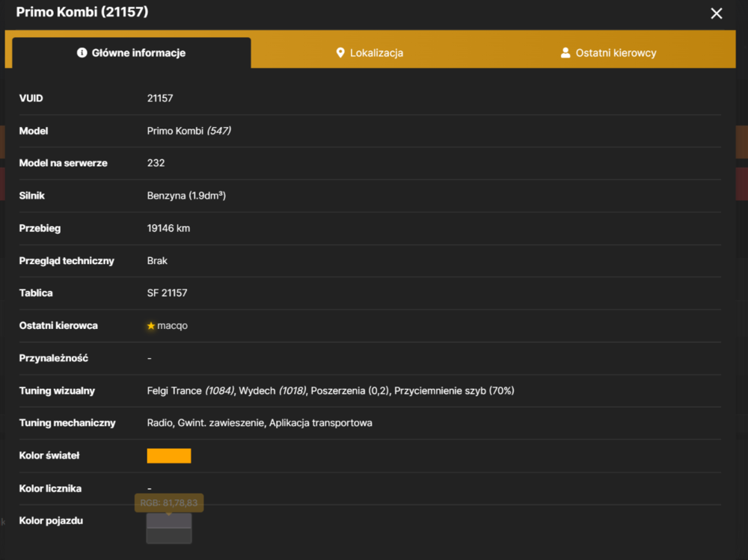Image resolution: width=748 pixels, height=560 pixels.
Task: Click the Radio mechanical tuning entry
Action: point(160,423)
